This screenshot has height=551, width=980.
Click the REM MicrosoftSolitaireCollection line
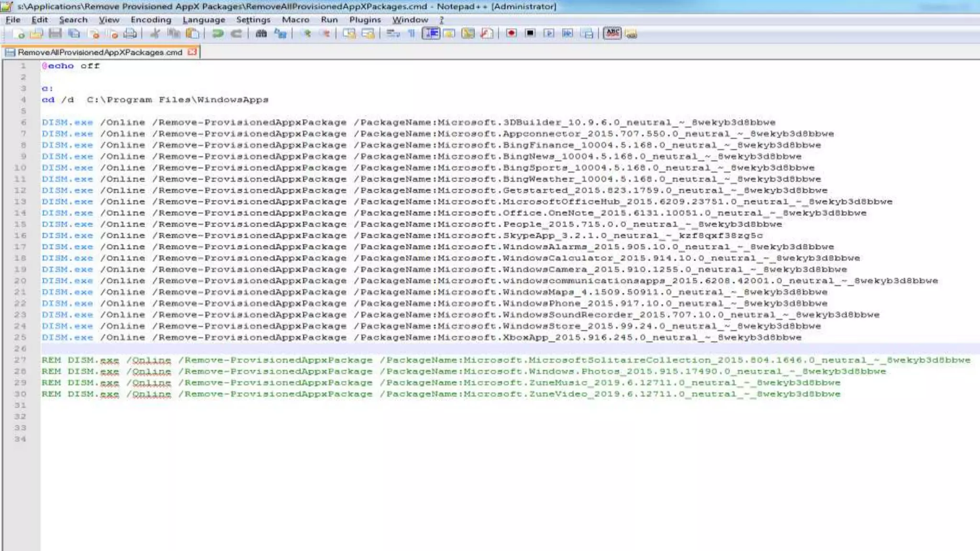[x=506, y=360]
